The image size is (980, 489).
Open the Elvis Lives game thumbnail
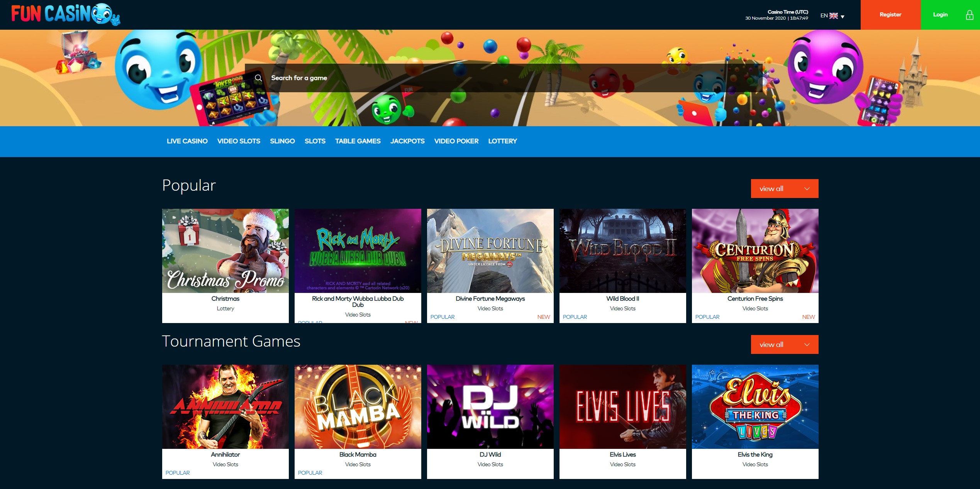coord(623,407)
